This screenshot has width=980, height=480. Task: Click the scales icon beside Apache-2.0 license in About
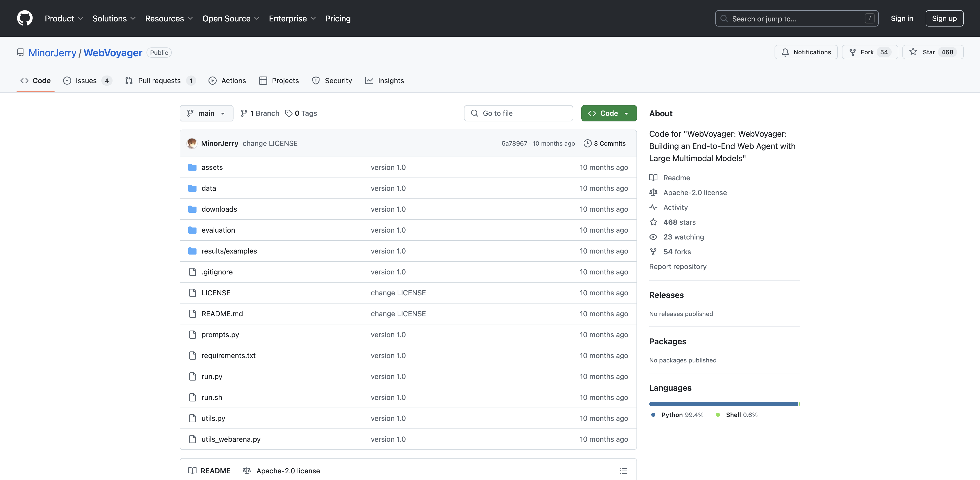tap(653, 192)
